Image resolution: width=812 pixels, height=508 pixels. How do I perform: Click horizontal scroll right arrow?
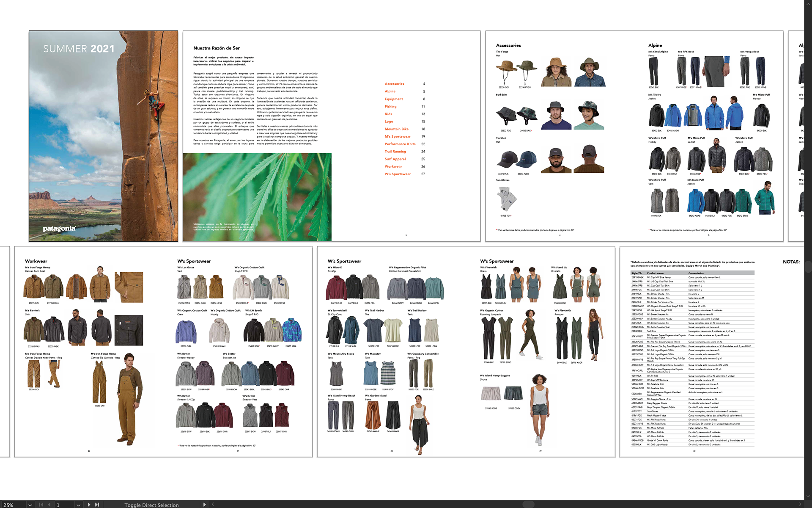click(800, 505)
